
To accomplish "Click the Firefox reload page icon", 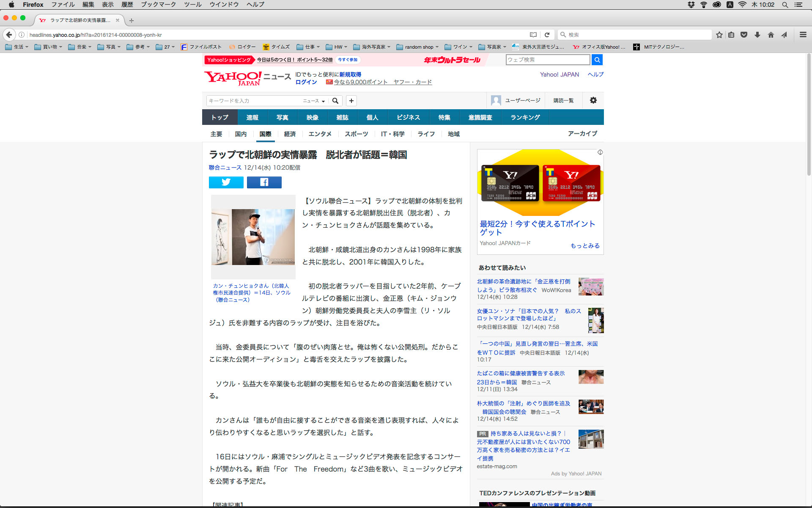I will pos(547,35).
